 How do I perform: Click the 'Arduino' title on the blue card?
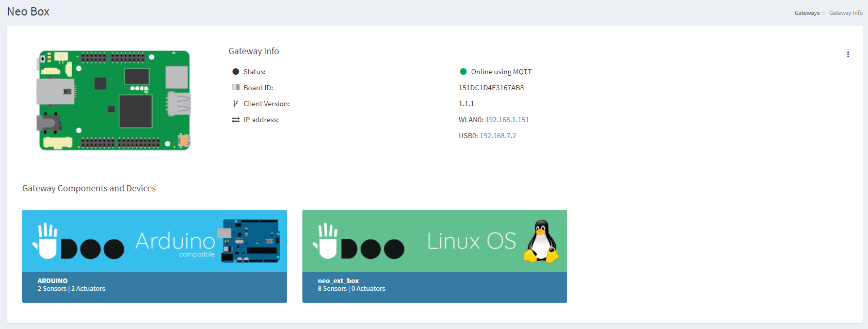(x=175, y=241)
